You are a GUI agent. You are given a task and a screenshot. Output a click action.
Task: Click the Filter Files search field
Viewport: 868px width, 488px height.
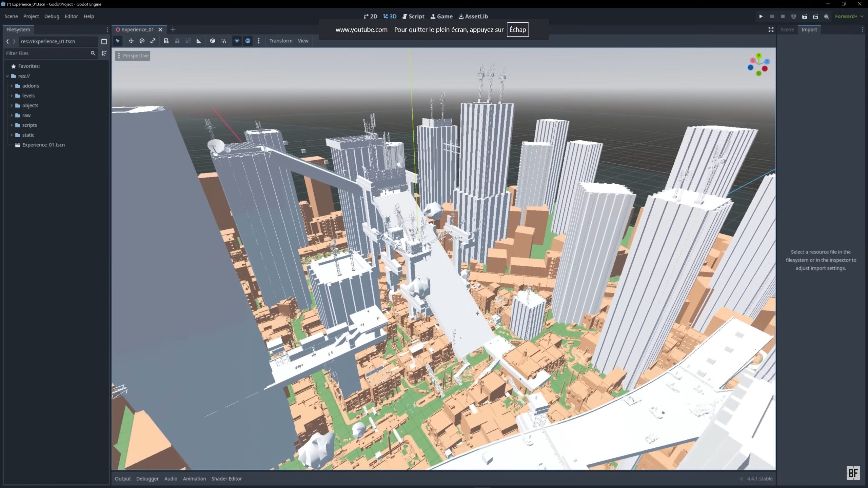click(47, 53)
